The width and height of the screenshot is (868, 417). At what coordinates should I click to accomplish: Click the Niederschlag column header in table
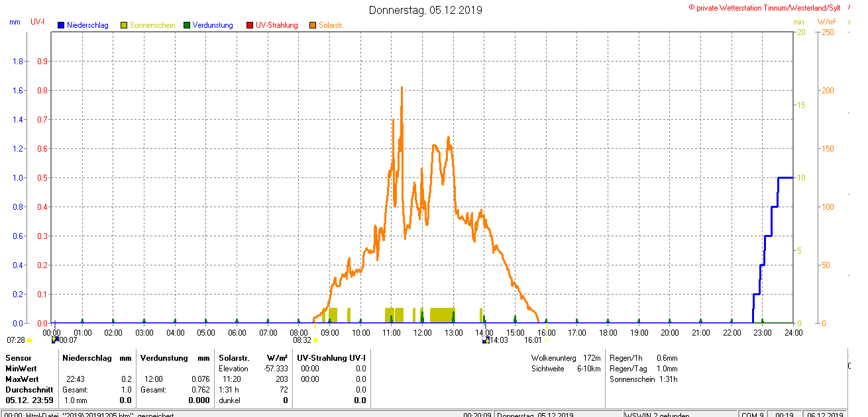click(x=87, y=357)
